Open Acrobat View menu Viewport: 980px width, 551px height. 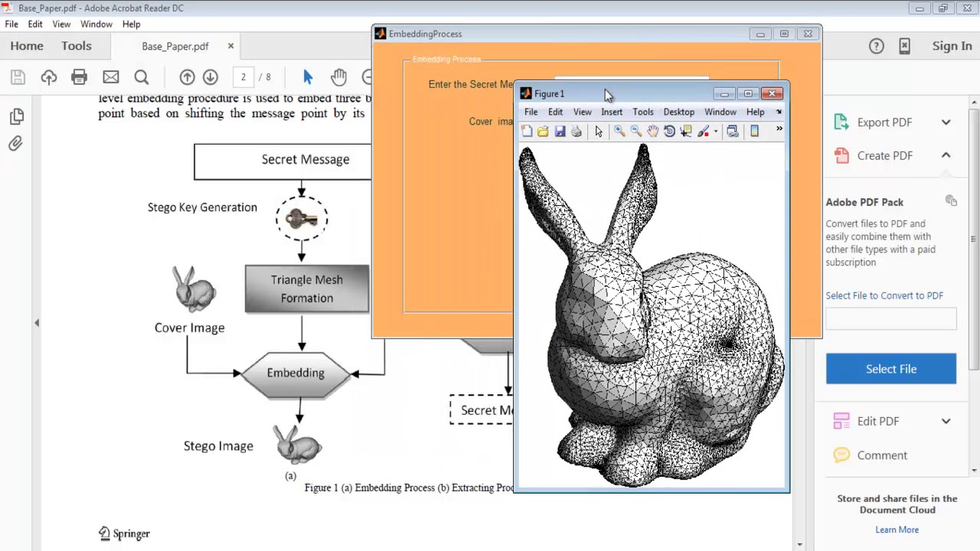61,24
